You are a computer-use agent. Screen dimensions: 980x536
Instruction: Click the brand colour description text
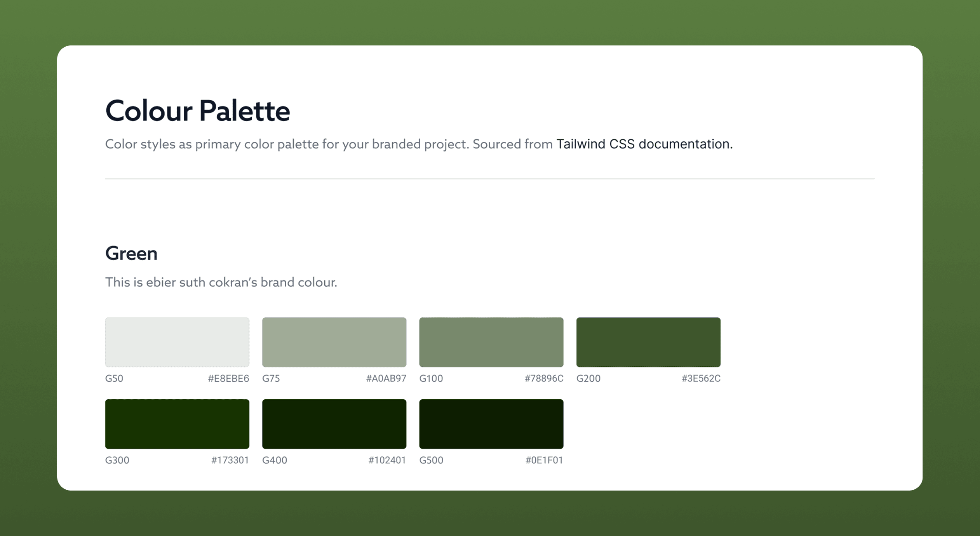tap(221, 282)
